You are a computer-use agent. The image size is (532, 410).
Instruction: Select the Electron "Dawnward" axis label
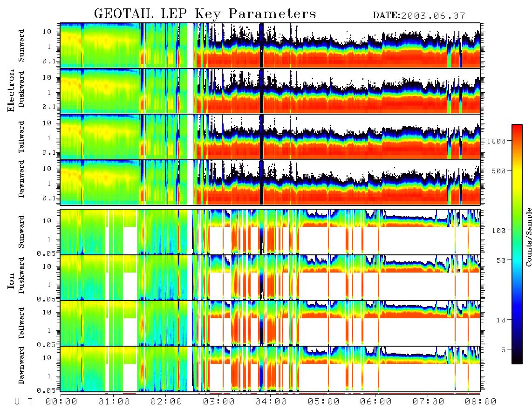(21, 179)
